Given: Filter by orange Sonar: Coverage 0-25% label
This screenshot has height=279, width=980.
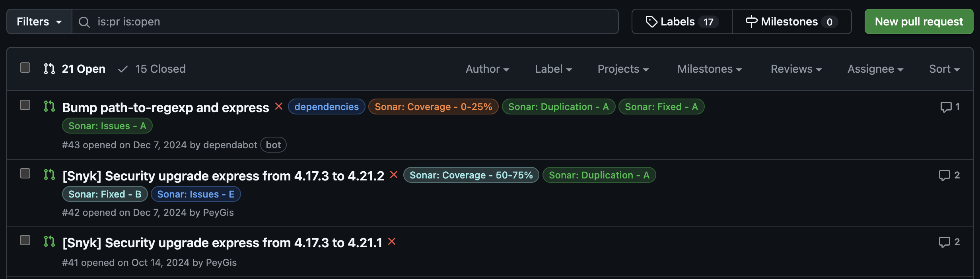Looking at the screenshot, I should (433, 107).
